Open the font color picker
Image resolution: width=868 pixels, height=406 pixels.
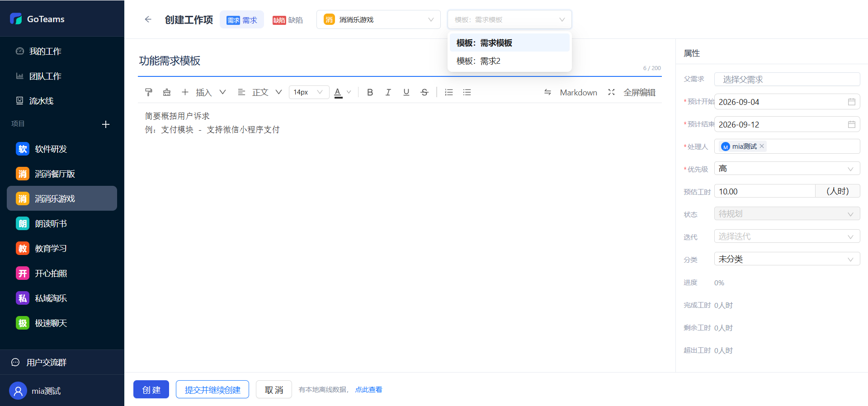[342, 92]
